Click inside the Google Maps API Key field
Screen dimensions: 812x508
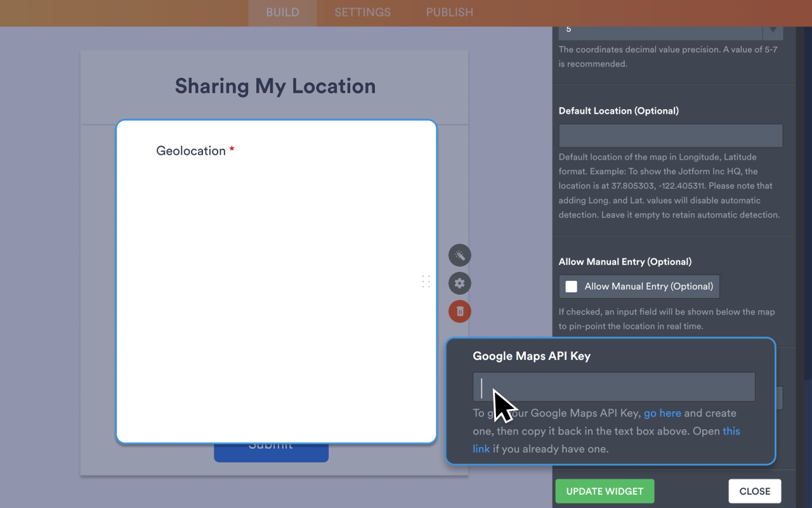[613, 386]
